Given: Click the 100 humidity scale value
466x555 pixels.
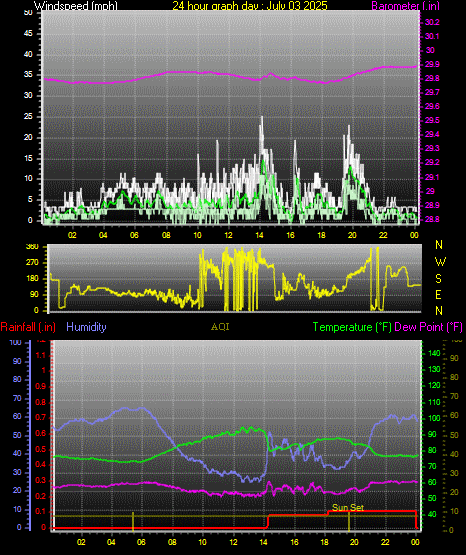Looking at the screenshot, I should pyautogui.click(x=16, y=342).
